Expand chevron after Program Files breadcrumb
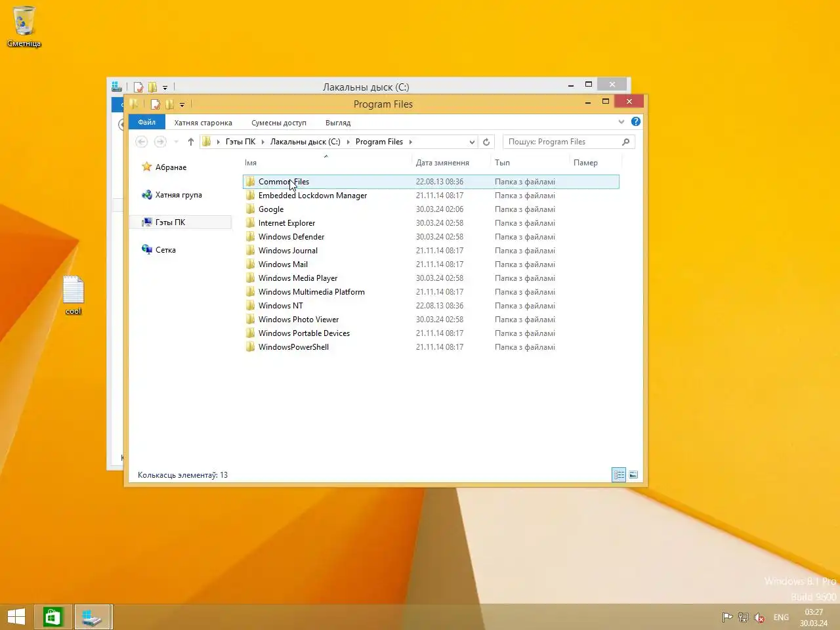This screenshot has height=630, width=840. coord(411,142)
